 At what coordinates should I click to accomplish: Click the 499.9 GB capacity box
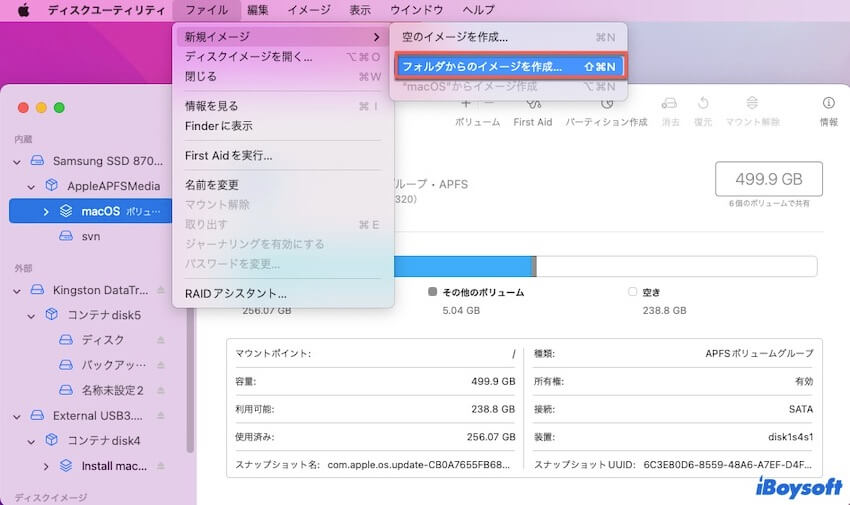click(x=769, y=179)
